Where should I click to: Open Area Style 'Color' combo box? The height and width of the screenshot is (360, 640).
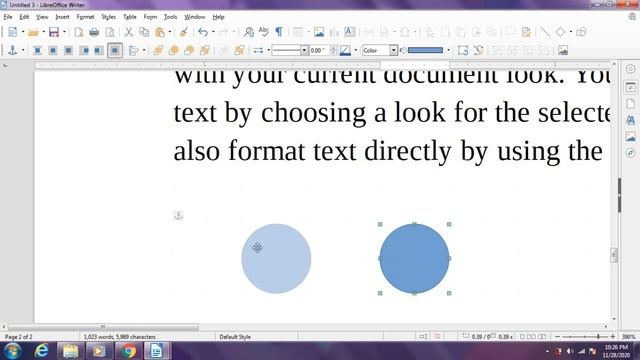[380, 50]
